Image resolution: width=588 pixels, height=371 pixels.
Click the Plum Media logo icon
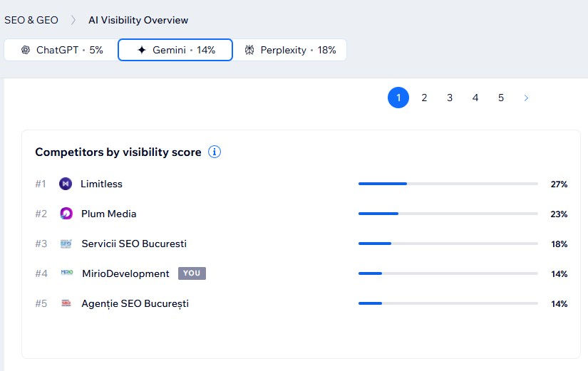click(66, 214)
